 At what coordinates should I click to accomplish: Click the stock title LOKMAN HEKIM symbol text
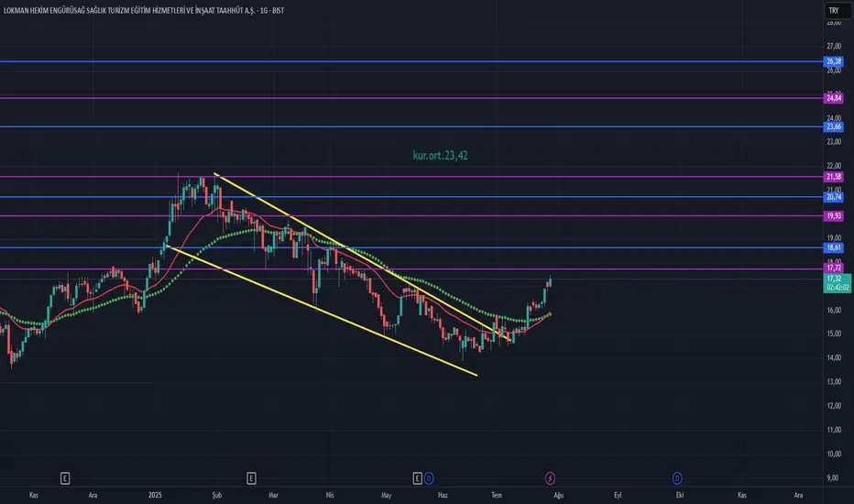point(144,10)
